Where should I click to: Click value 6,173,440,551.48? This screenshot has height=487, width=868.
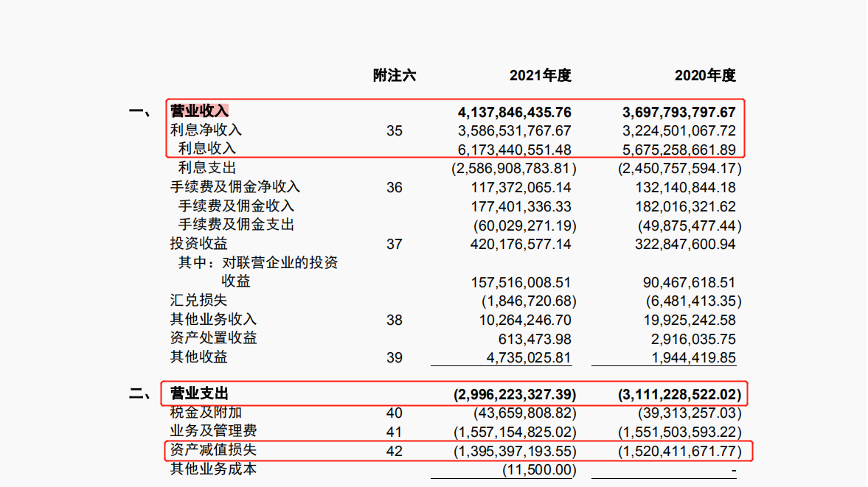[514, 150]
